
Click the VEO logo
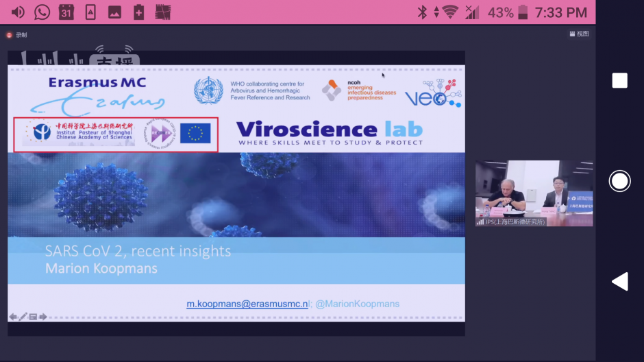(433, 93)
